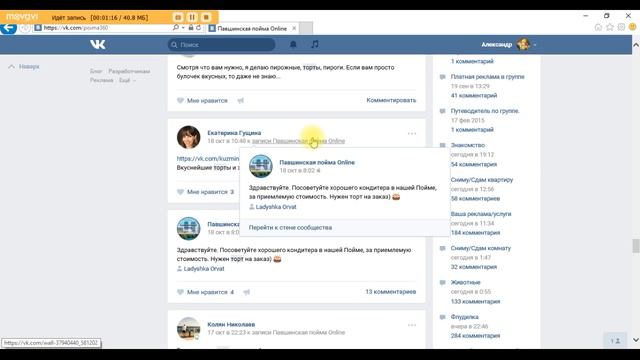Take a screenshot with Movavi camera button
The image size is (640, 360).
coord(178,17)
